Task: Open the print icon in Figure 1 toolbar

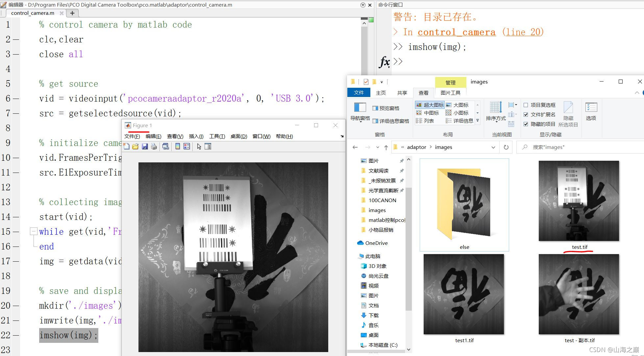Action: [154, 146]
